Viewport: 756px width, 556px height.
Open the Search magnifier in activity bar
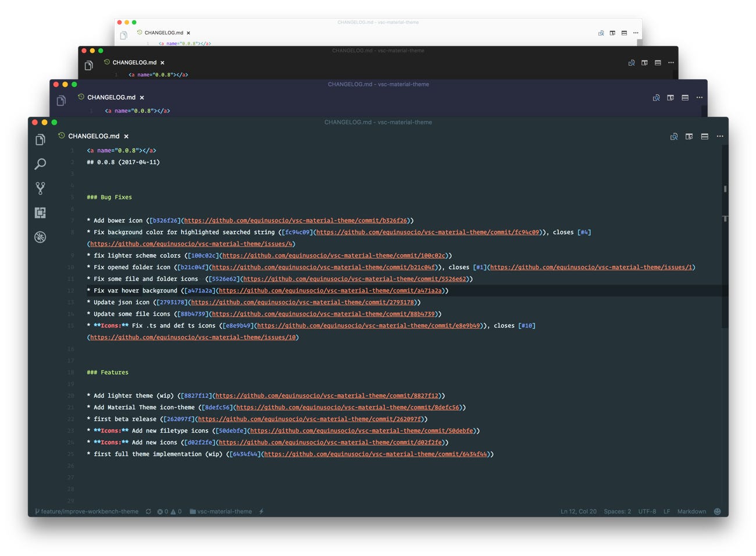click(x=40, y=164)
